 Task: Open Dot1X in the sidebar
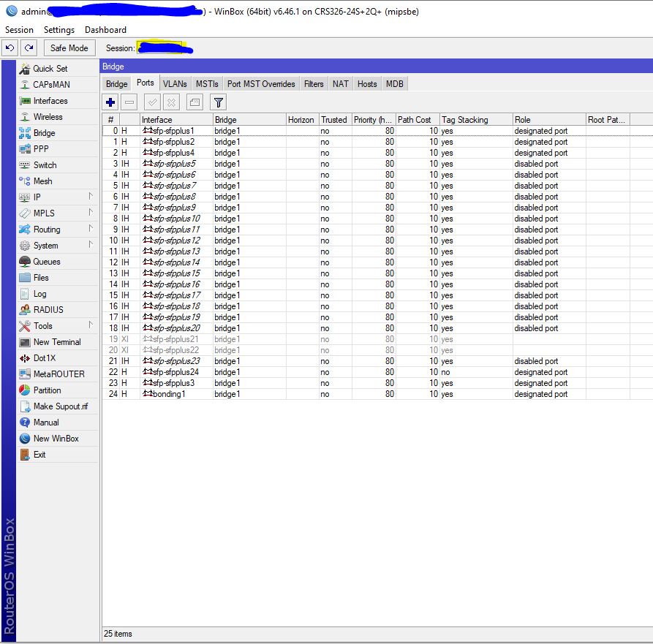point(58,358)
